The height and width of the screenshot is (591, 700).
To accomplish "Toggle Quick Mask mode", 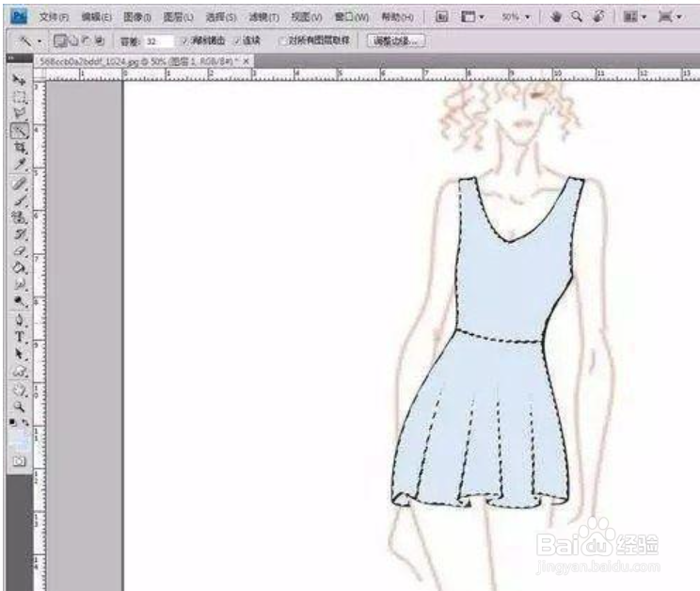I will tap(19, 461).
